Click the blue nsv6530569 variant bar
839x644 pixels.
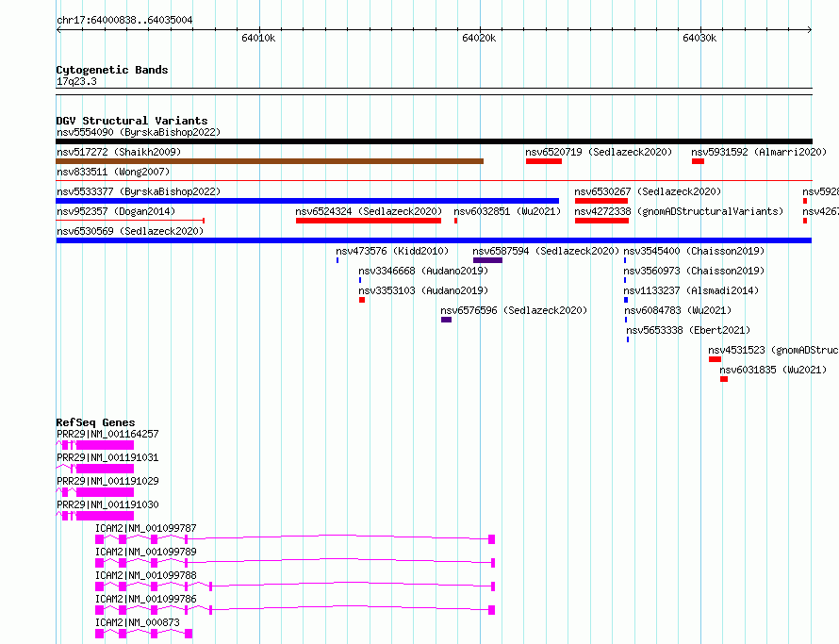point(434,240)
